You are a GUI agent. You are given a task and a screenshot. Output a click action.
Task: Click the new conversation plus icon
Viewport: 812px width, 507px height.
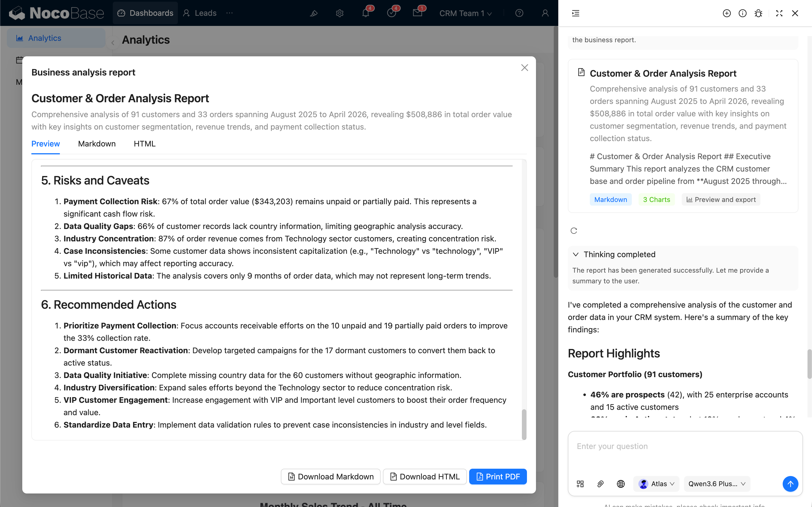tap(727, 14)
